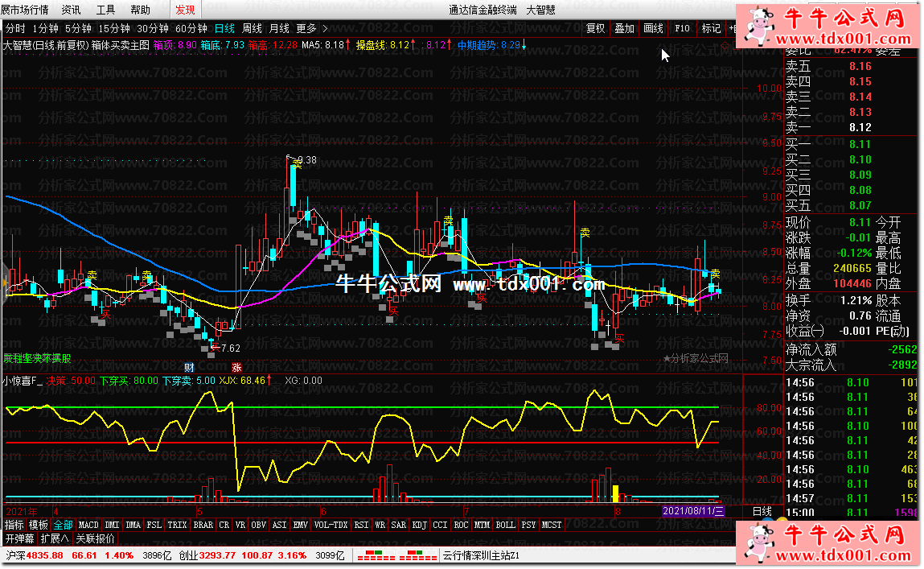This screenshot has width=924, height=569.
Task: Select the 30分钟 period
Action: pyautogui.click(x=153, y=28)
